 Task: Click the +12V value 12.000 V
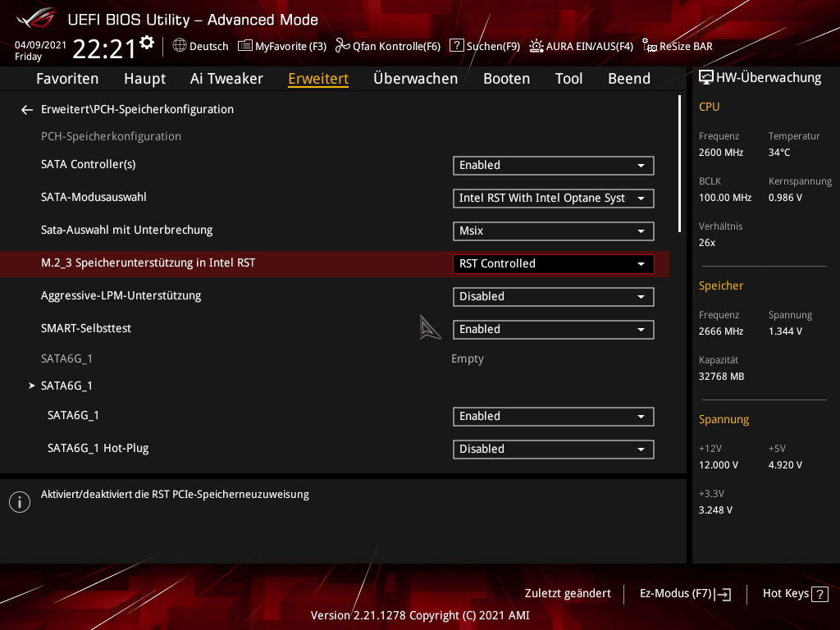719,465
